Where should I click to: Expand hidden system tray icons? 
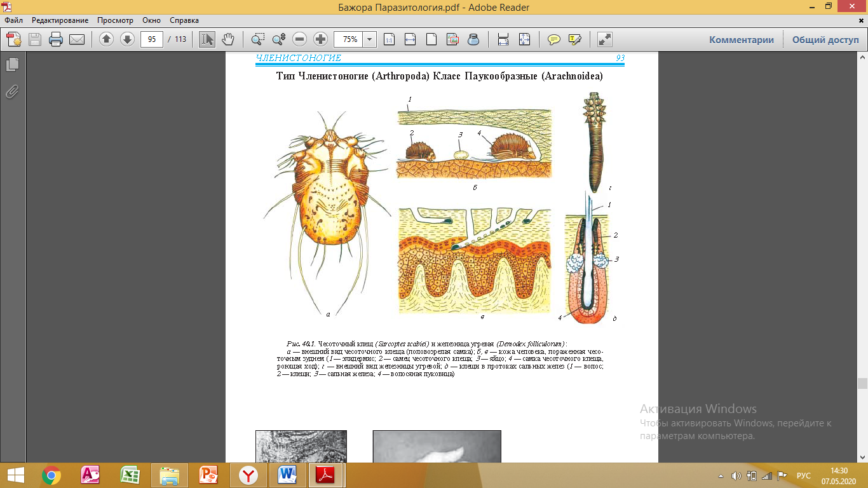click(721, 475)
